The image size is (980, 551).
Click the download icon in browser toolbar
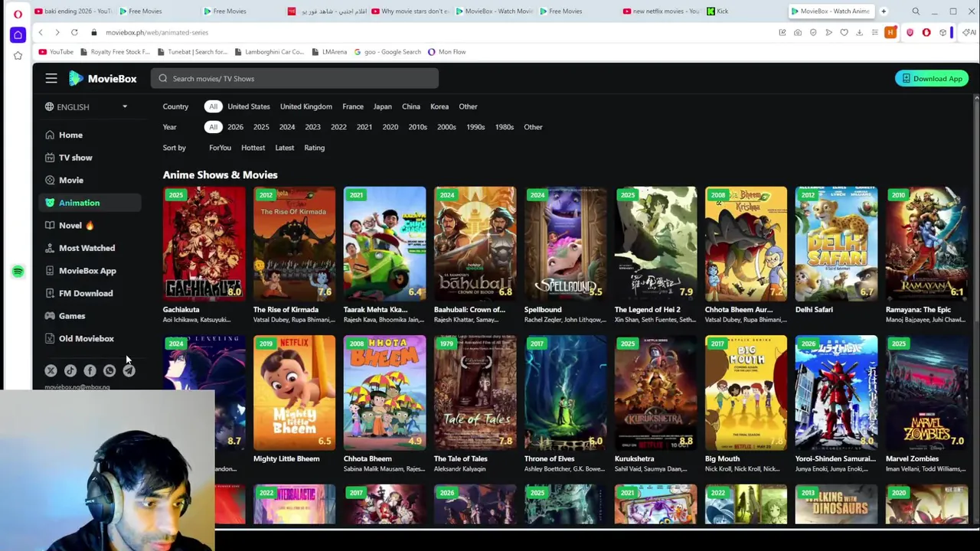859,32
